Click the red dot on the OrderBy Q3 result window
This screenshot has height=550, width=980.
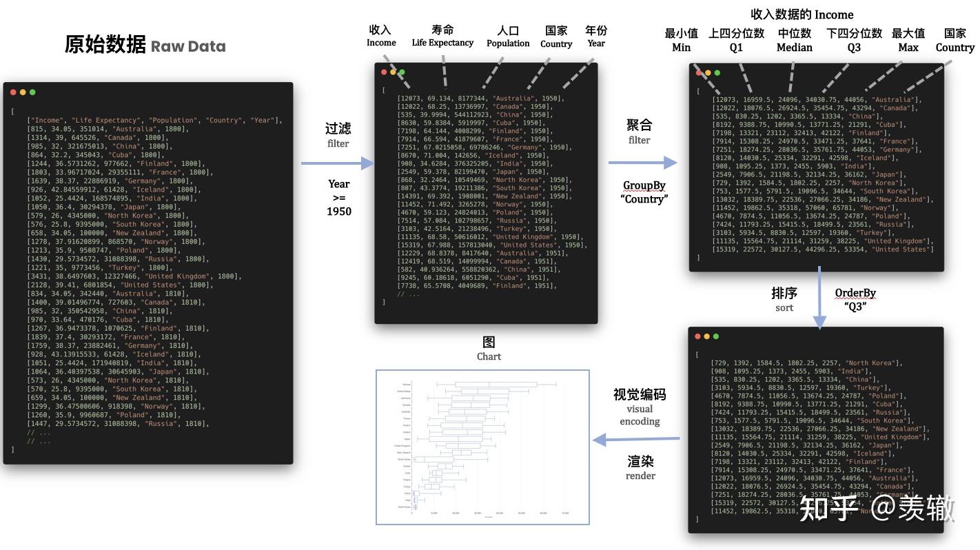tap(698, 336)
